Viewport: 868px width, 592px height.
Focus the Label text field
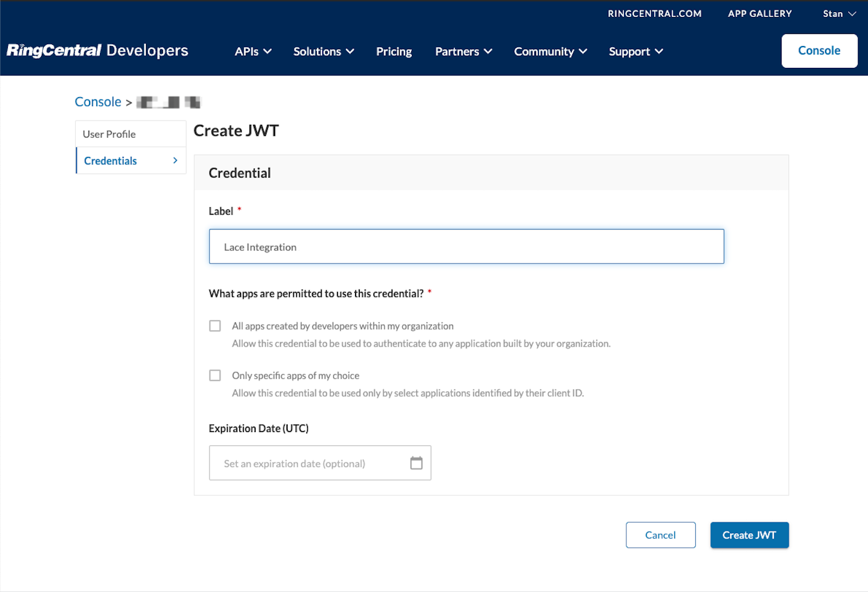466,247
